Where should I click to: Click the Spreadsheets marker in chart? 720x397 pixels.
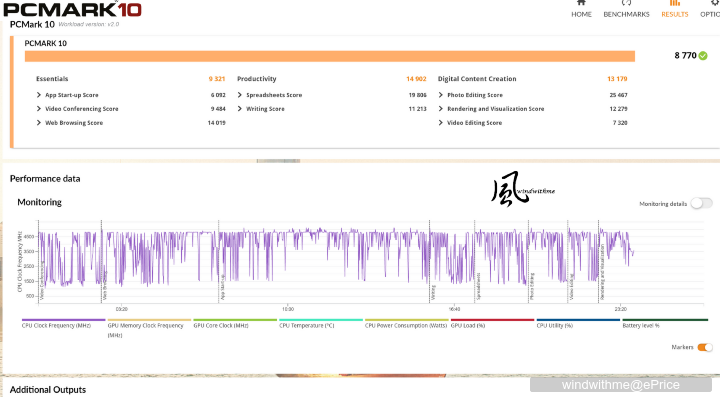point(478,287)
